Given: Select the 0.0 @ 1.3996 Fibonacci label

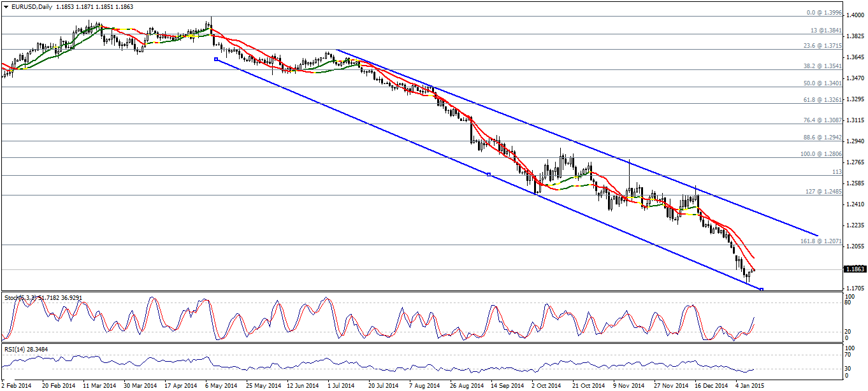Looking at the screenshot, I should pyautogui.click(x=824, y=13).
